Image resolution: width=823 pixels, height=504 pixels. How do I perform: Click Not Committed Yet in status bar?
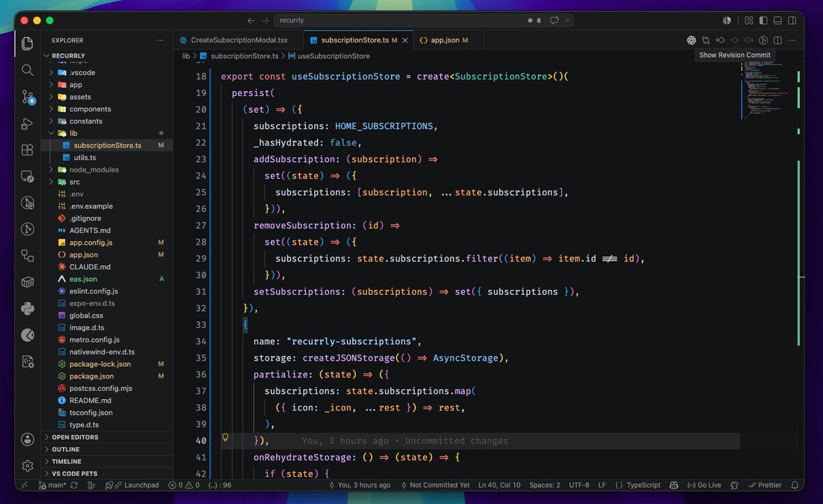[x=435, y=485]
